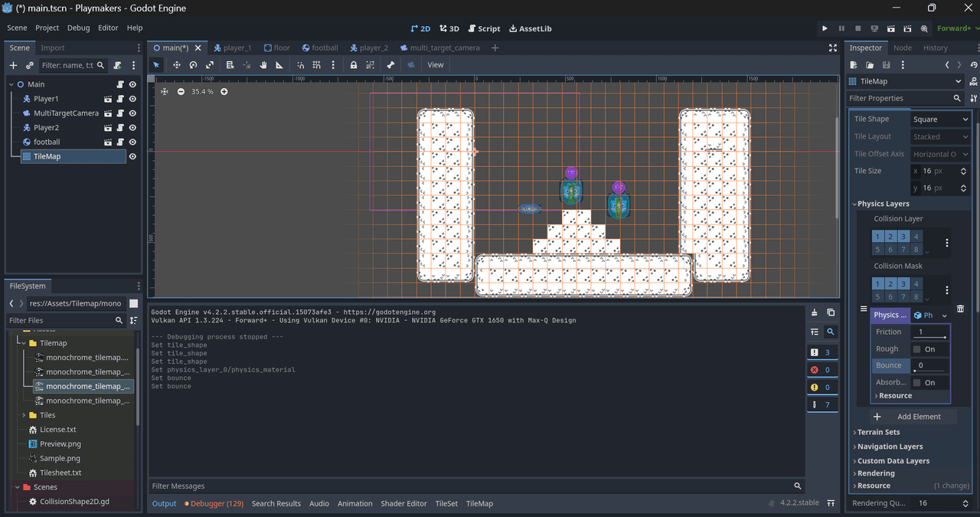
Task: Enable the Absorbent checkbox
Action: pos(916,382)
